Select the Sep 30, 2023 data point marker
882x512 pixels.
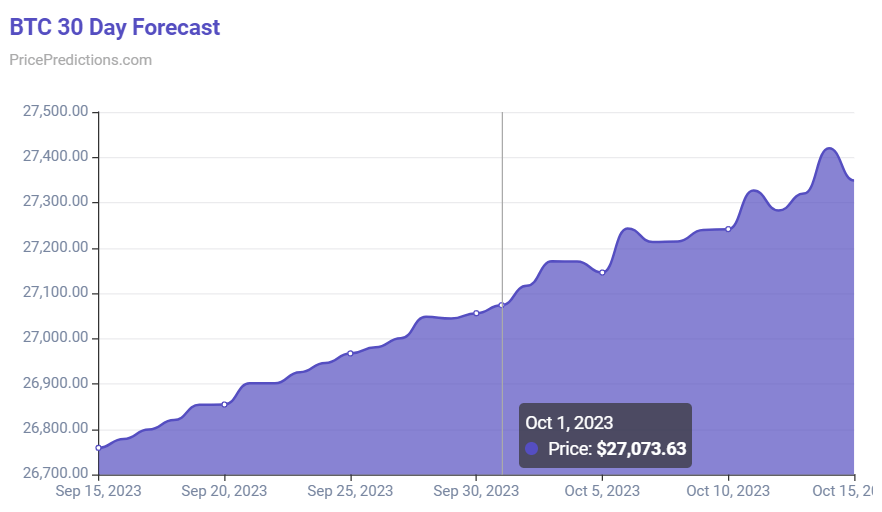(x=476, y=313)
